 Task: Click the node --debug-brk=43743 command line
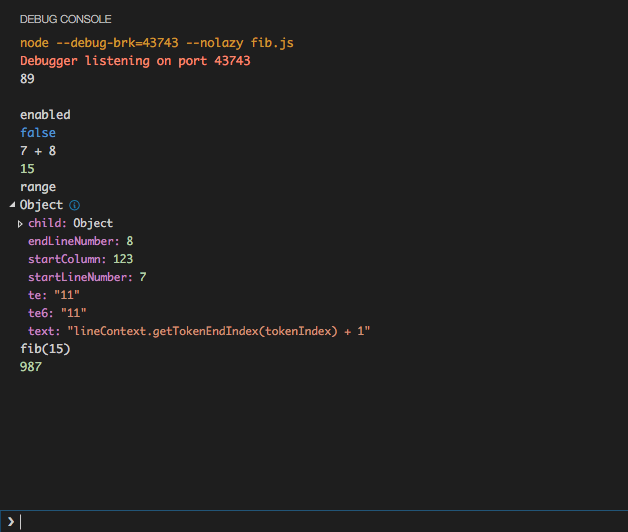point(157,43)
